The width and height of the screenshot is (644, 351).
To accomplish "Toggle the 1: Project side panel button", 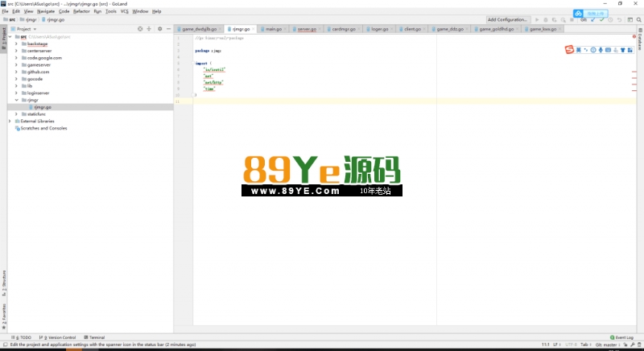I will click(x=4, y=39).
